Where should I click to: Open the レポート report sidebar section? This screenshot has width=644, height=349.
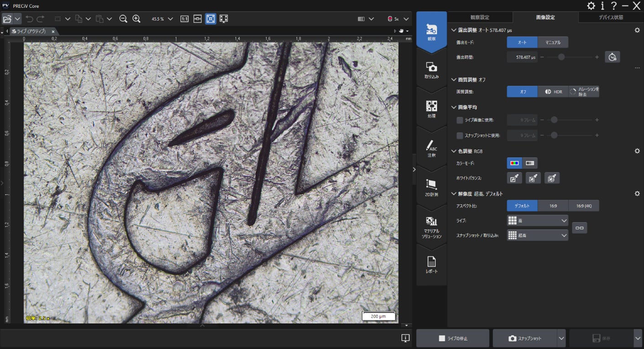pyautogui.click(x=431, y=265)
